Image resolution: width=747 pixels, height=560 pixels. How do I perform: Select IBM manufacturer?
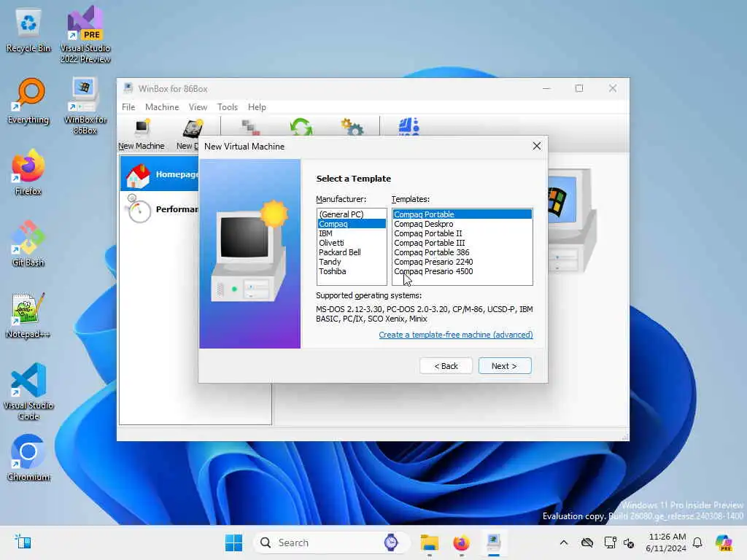[352, 233]
